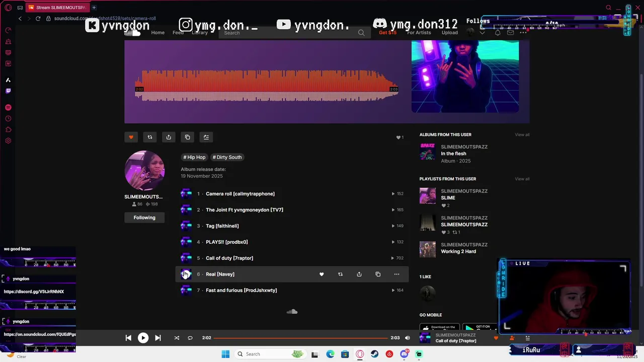Select track Fast and furious [ProdJshxwty]
Screen dimensions: 644x362
pos(242,290)
